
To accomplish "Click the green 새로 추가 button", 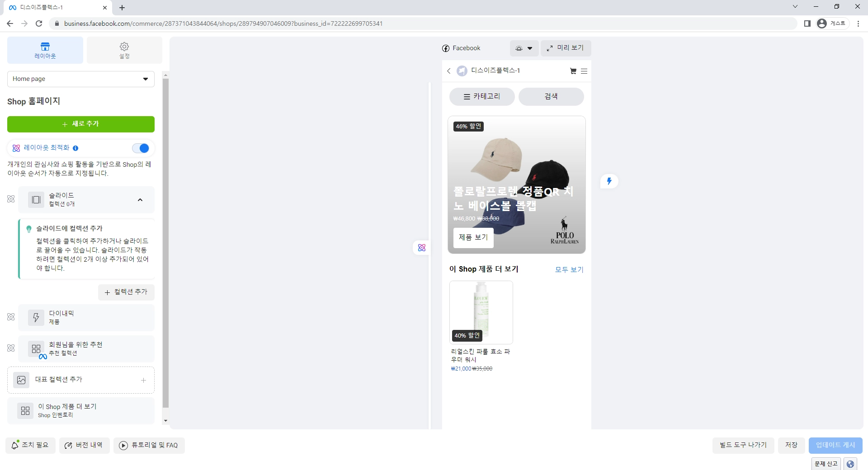I will point(81,124).
